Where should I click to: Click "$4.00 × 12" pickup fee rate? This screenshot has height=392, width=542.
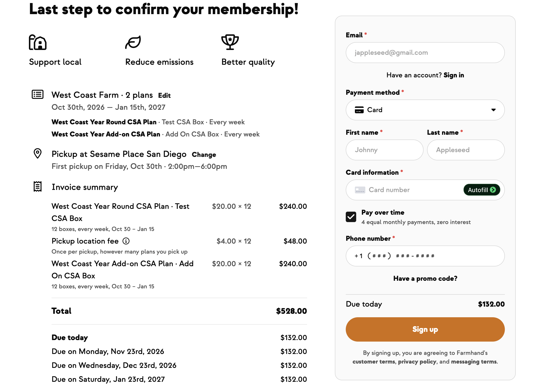pos(234,241)
